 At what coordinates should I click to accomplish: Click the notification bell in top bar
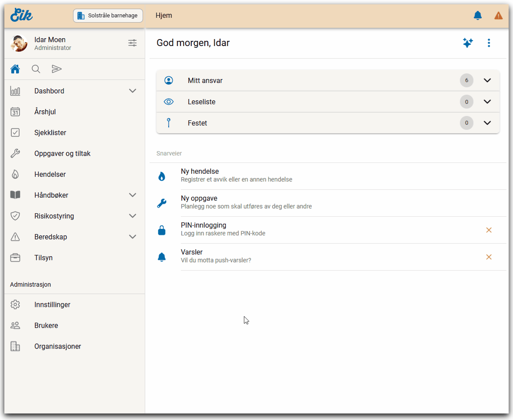coord(477,16)
